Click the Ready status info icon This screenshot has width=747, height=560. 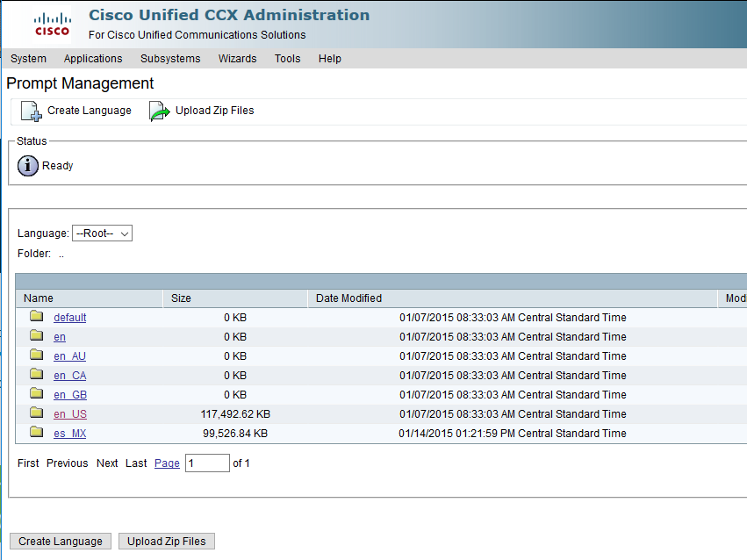27,166
